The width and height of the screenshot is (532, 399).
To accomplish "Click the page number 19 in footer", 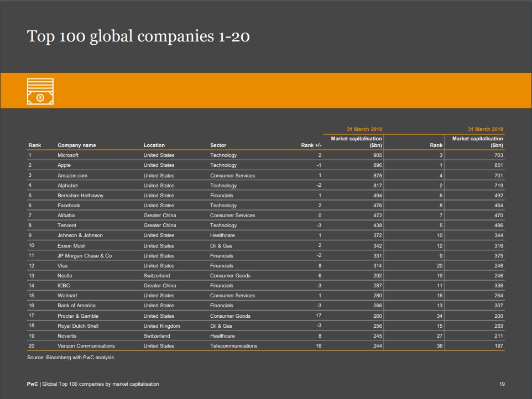I will (x=502, y=384).
